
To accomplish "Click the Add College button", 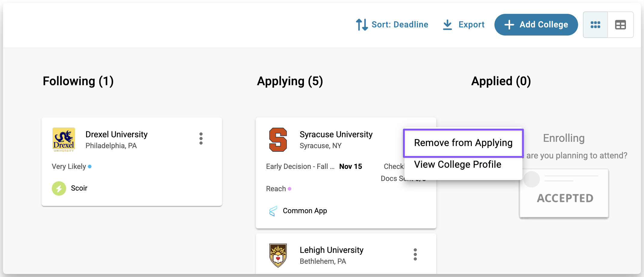I will tap(536, 25).
